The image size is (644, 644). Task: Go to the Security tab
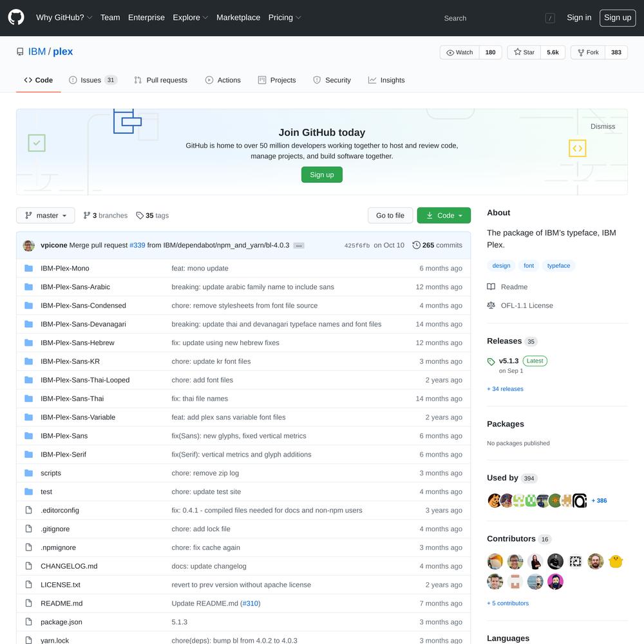332,80
